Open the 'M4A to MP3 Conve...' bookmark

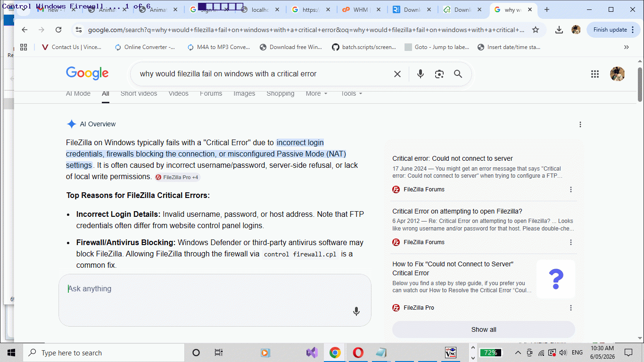tap(219, 47)
